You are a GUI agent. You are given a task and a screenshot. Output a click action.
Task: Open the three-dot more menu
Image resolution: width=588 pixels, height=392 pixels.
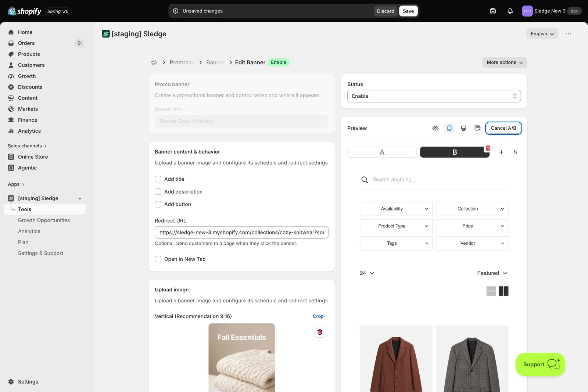point(569,34)
